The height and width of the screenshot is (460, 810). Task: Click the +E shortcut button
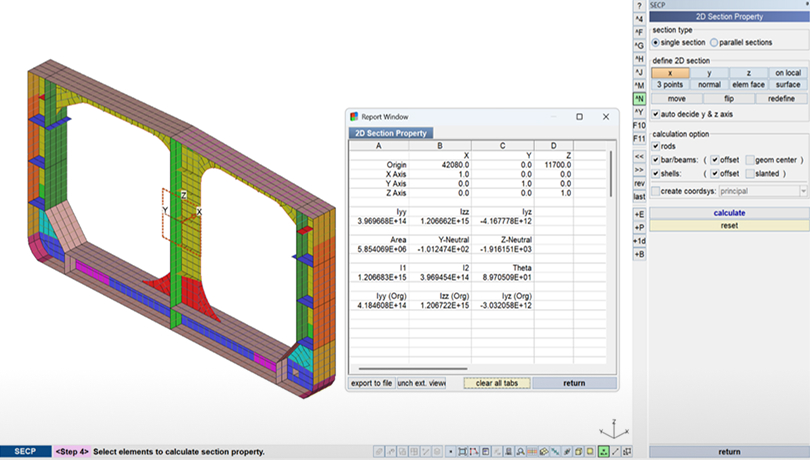[639, 214]
